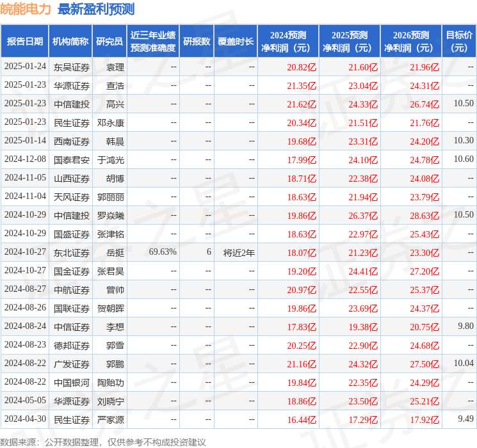Select researcher 罗焱曦 cell
This screenshot has width=477, height=448.
coord(110,216)
